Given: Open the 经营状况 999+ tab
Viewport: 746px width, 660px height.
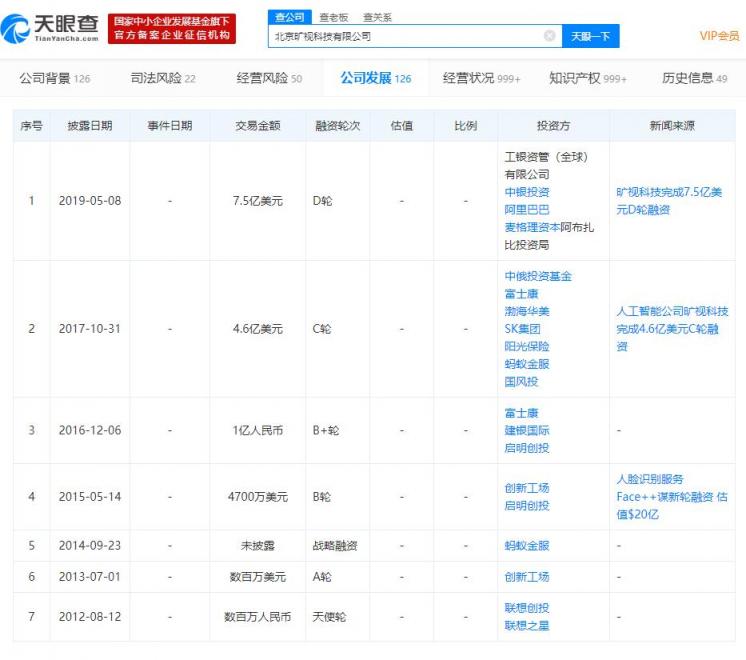Looking at the screenshot, I should point(481,78).
